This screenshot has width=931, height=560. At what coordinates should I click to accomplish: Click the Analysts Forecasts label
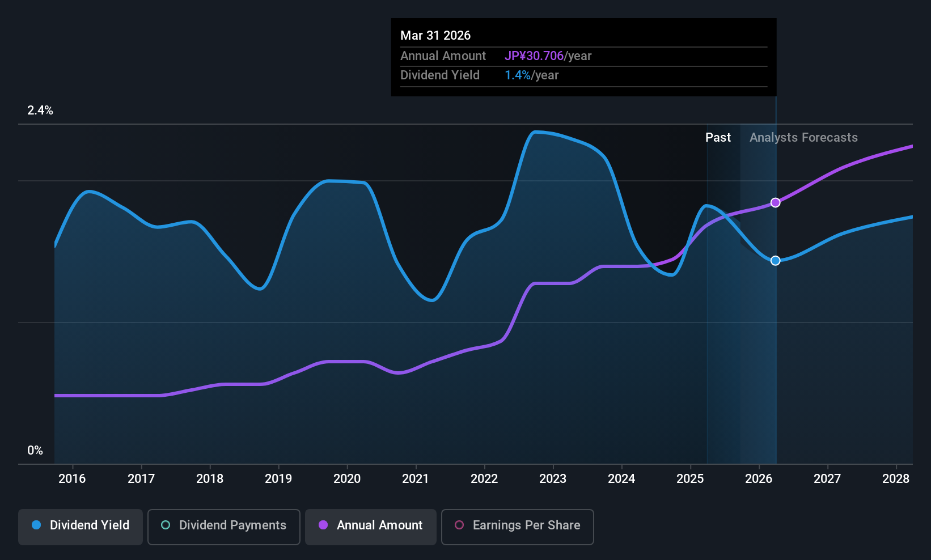pyautogui.click(x=803, y=138)
